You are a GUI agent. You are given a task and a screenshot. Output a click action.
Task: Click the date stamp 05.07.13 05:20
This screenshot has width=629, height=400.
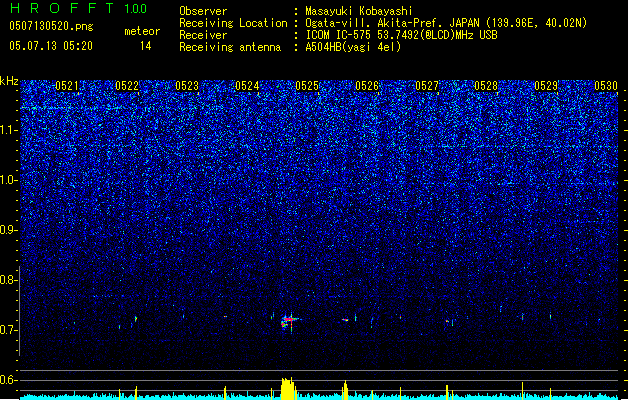click(51, 46)
